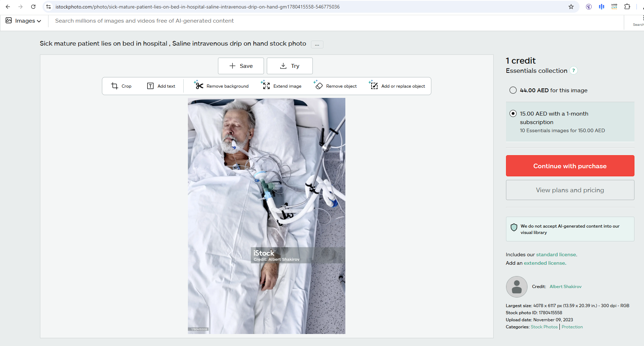Click the Extend image icon
This screenshot has height=346, width=644.
point(266,86)
